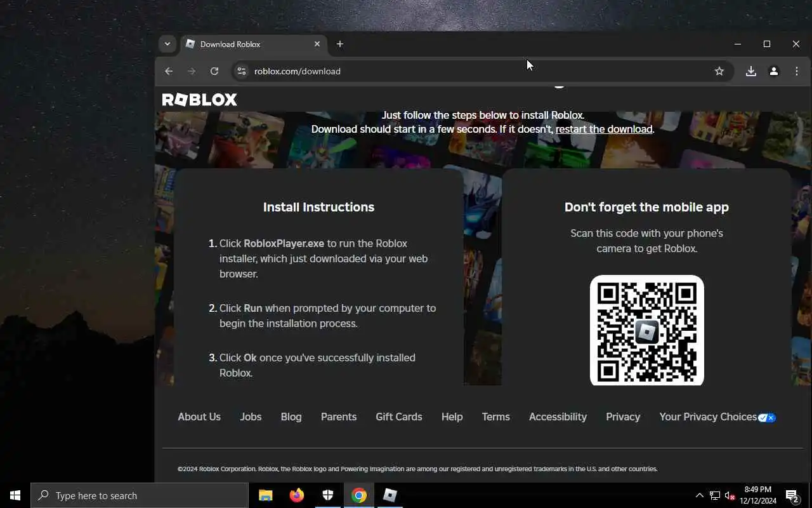The image size is (812, 508).
Task: Click the Don't forget the mobile app heading
Action: 646,207
